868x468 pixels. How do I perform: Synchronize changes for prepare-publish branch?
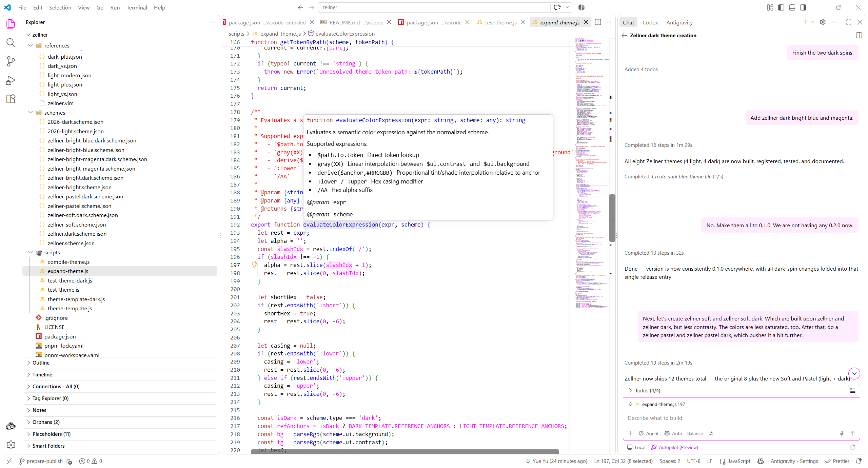(x=69, y=461)
